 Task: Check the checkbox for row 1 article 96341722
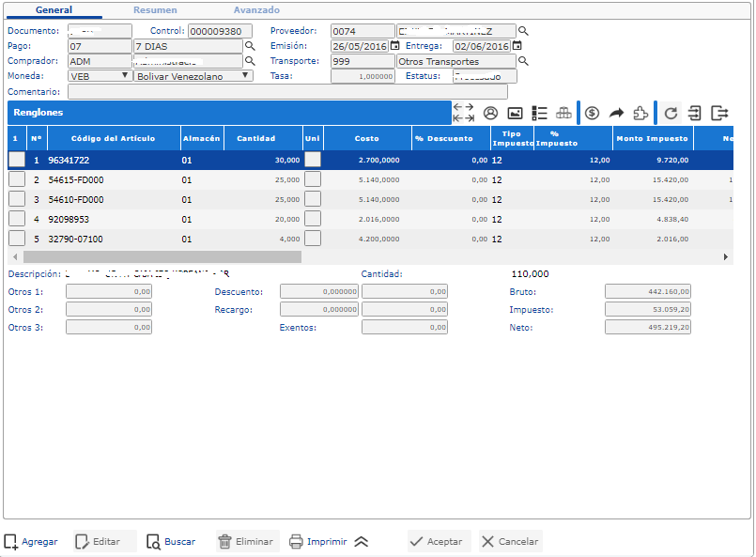point(17,160)
